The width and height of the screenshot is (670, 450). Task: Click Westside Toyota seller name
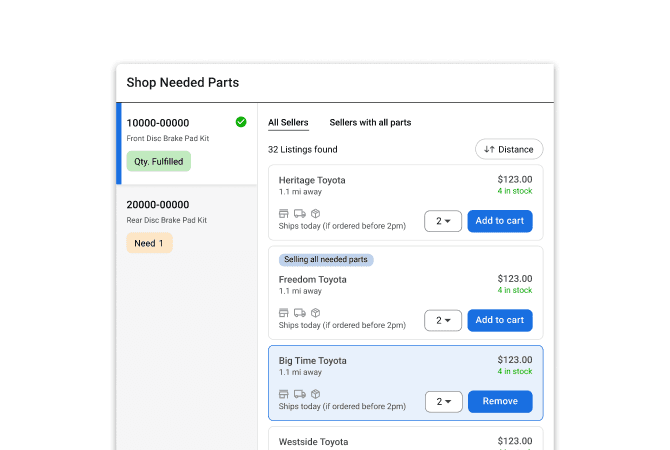coord(313,442)
